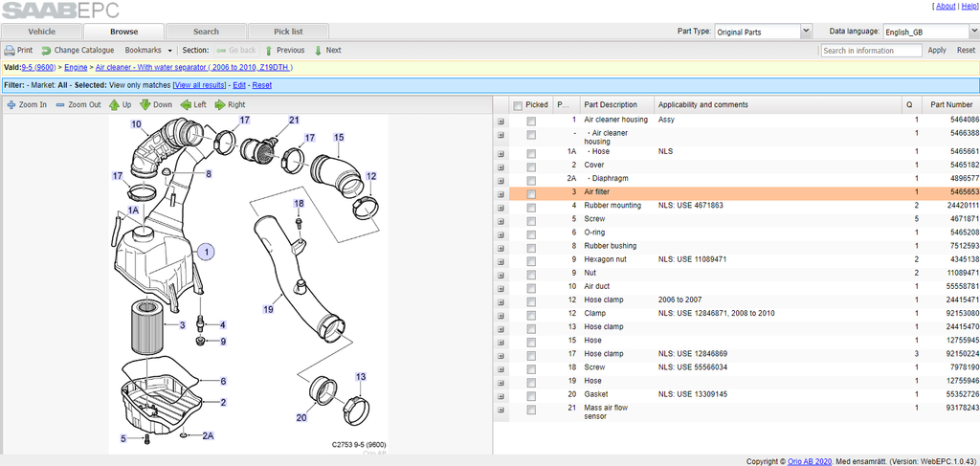Zoom Out of the diagram

pyautogui.click(x=78, y=105)
